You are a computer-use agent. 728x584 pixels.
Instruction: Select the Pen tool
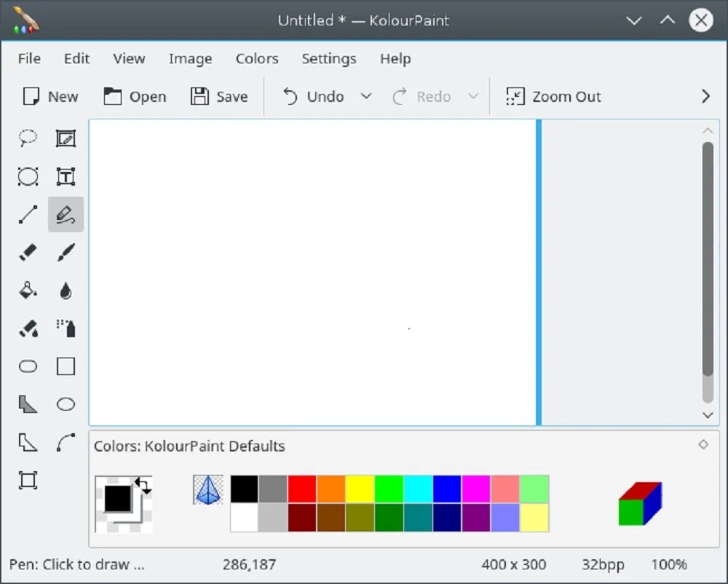pyautogui.click(x=66, y=215)
